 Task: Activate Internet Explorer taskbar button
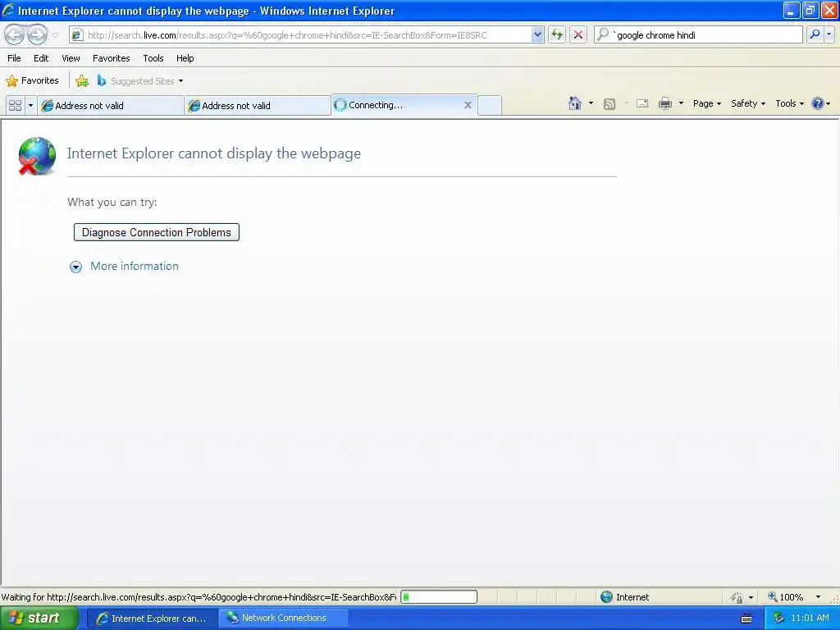coord(152,619)
